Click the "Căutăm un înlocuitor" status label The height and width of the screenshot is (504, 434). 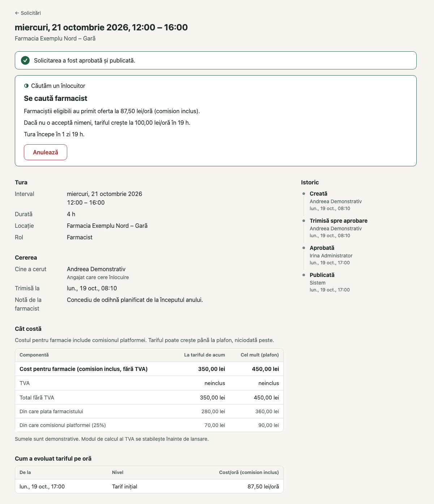[58, 86]
